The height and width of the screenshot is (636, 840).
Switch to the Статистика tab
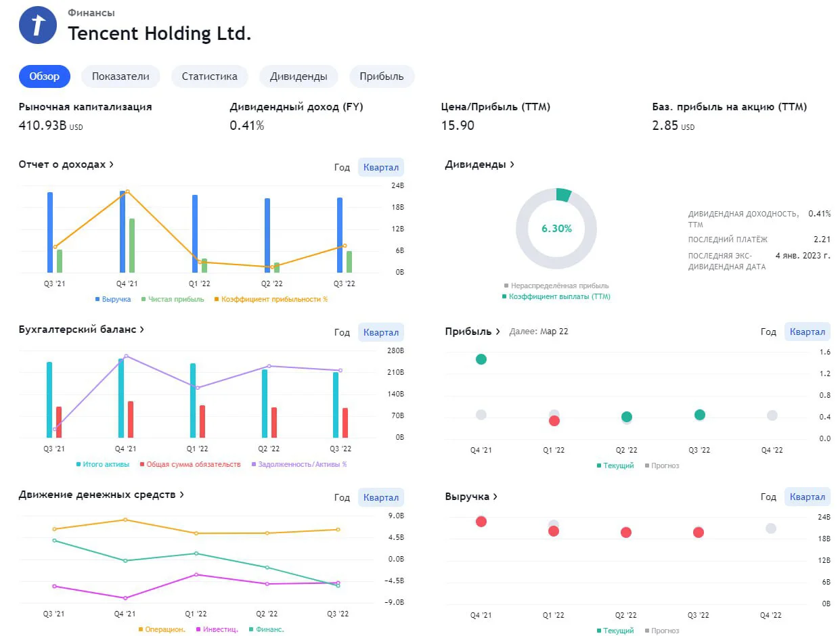pos(210,76)
